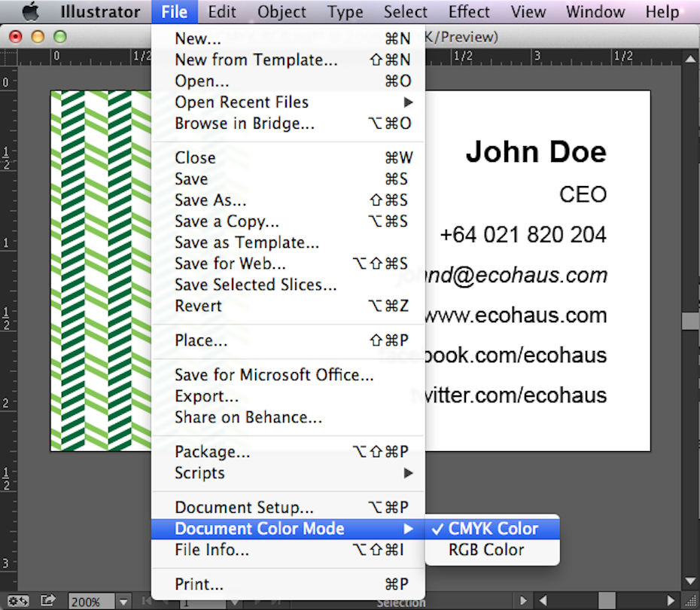Screen dimensions: 700x610
Task: Switch document to RGB Color mode
Action: (486, 550)
